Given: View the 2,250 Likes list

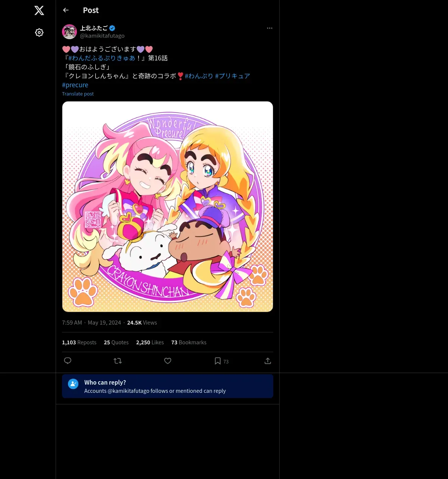Looking at the screenshot, I should (x=150, y=342).
